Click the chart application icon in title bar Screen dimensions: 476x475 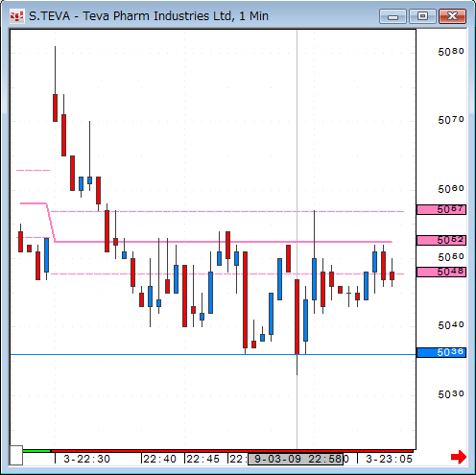click(x=16, y=16)
